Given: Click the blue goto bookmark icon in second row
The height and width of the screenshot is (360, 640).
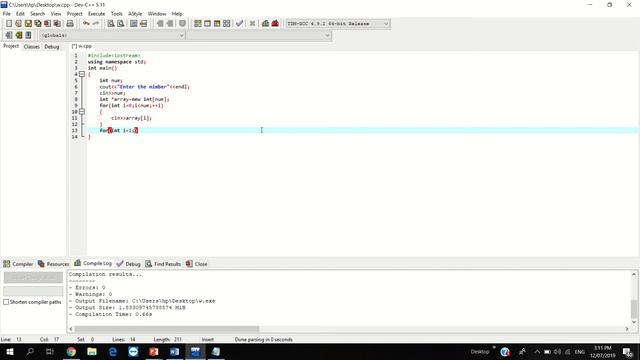Looking at the screenshot, I should (x=28, y=36).
